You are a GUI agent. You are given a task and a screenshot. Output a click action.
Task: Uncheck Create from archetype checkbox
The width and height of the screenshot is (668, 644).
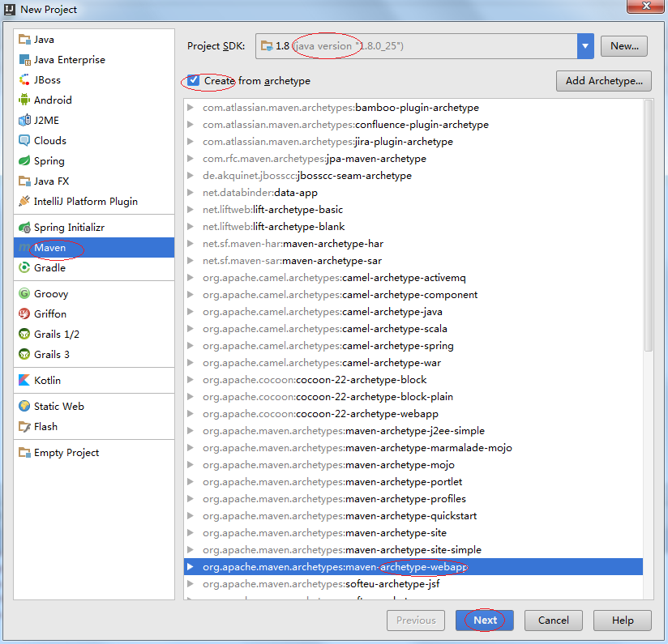pos(194,80)
